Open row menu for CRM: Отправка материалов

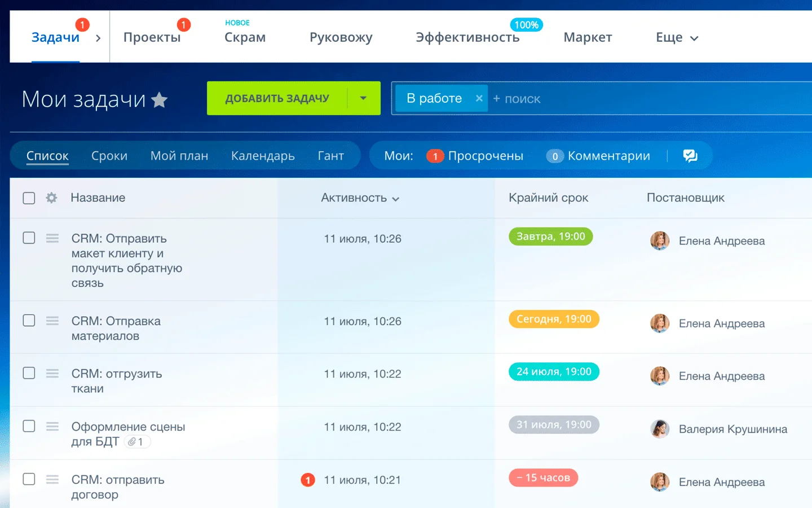point(52,321)
